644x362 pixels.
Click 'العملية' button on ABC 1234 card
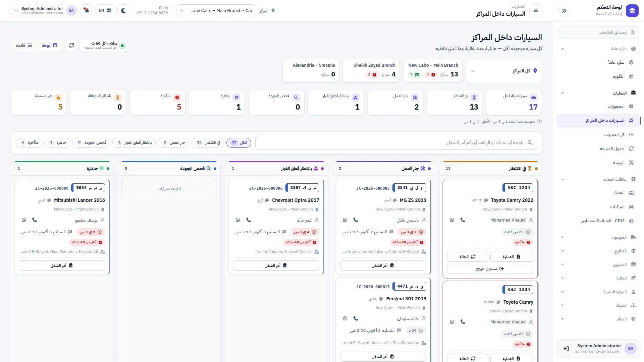(512, 257)
